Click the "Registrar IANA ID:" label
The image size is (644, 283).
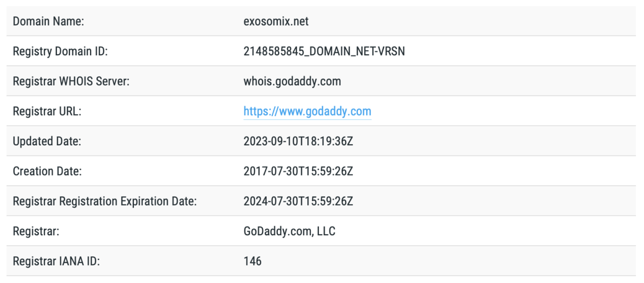pyautogui.click(x=56, y=261)
